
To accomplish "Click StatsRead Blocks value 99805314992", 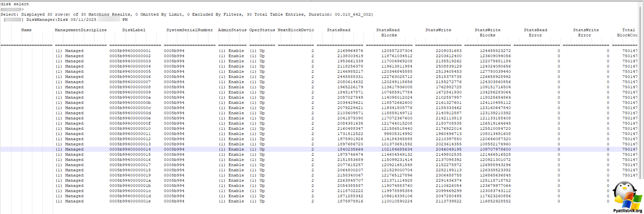I will (398, 134).
